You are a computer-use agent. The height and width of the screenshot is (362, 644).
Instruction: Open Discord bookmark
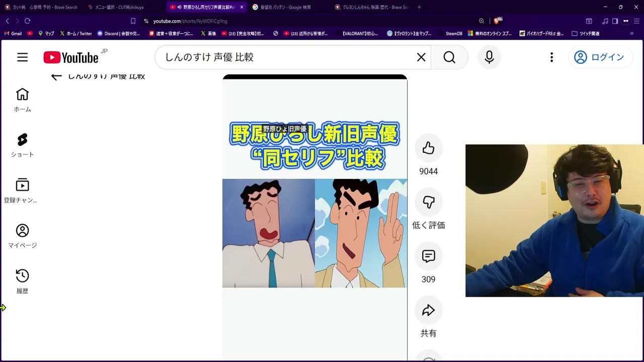[x=119, y=34]
